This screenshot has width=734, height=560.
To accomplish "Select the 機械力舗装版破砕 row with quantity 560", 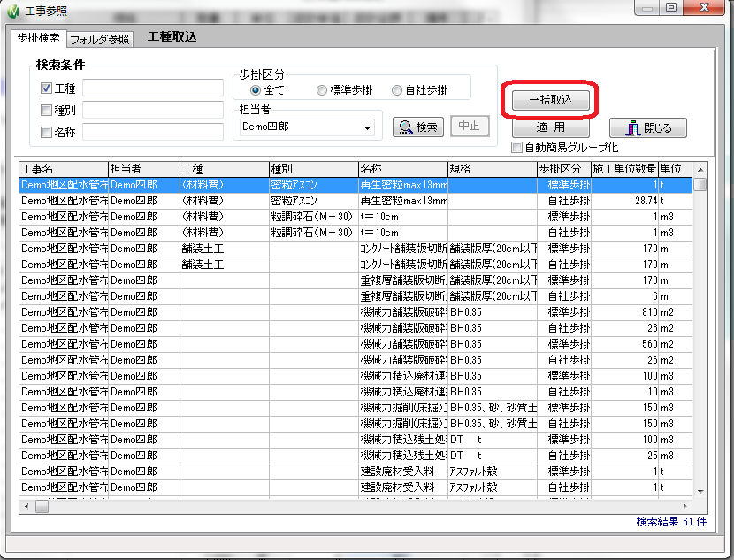I will (x=356, y=344).
